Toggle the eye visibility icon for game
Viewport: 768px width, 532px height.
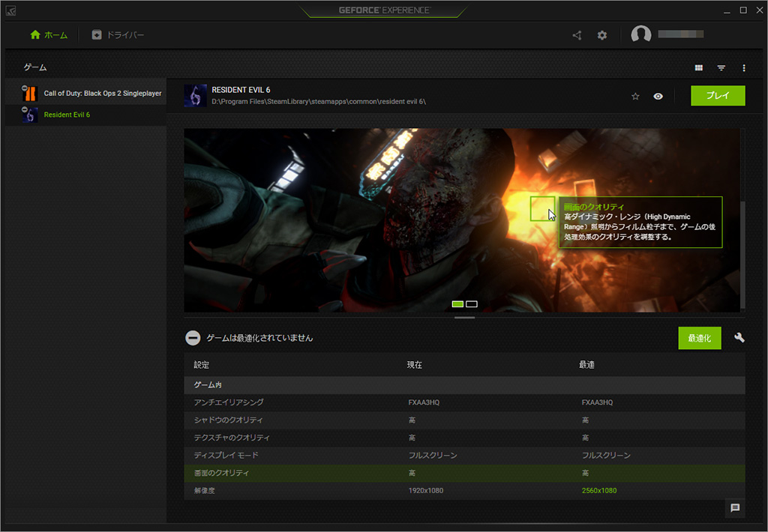pyautogui.click(x=658, y=97)
